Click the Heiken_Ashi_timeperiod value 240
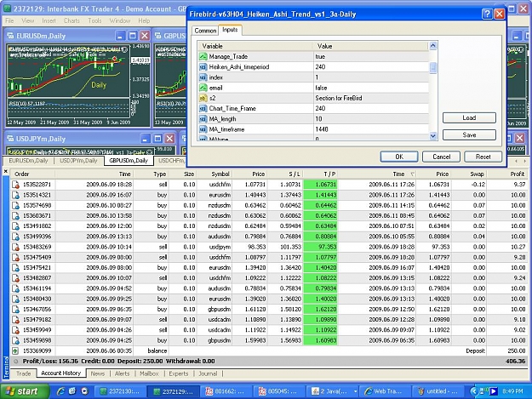Image resolution: width=532 pixels, height=399 pixels. pos(320,67)
